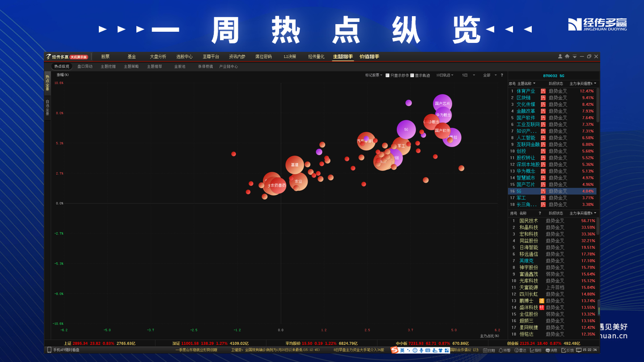Open the history icon for 金融改革
The height and width of the screenshot is (362, 644).
tap(543, 111)
